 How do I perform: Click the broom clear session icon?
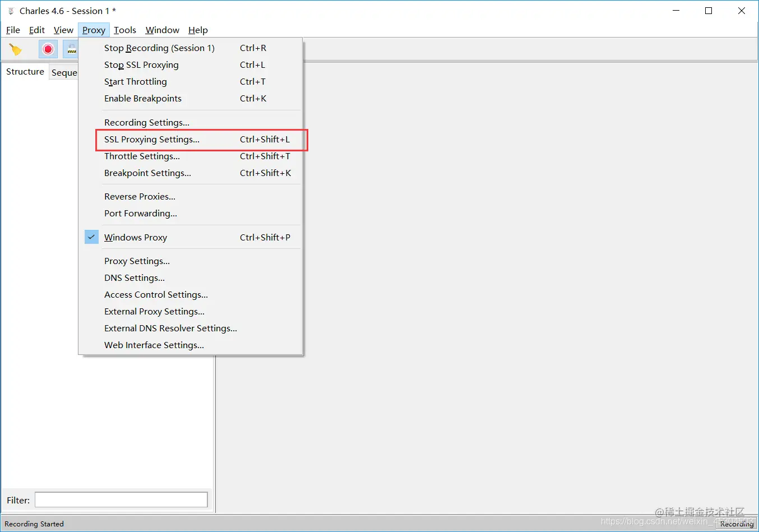click(x=16, y=49)
